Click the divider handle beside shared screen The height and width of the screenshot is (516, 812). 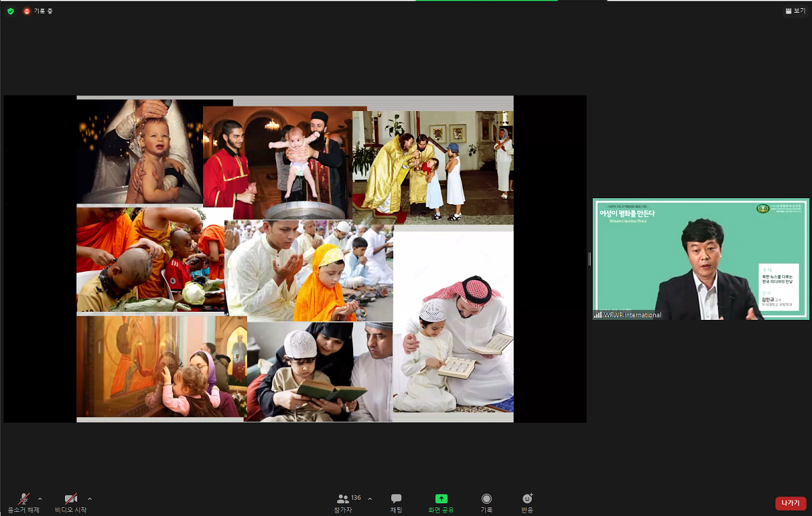pos(589,259)
